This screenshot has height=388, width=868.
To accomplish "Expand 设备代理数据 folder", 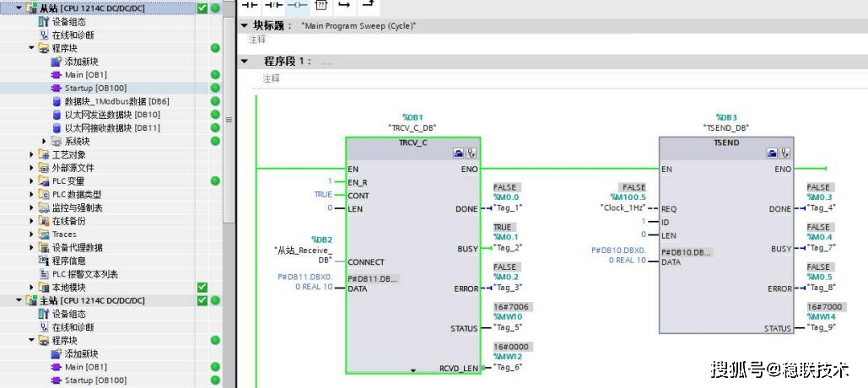I will (x=31, y=247).
